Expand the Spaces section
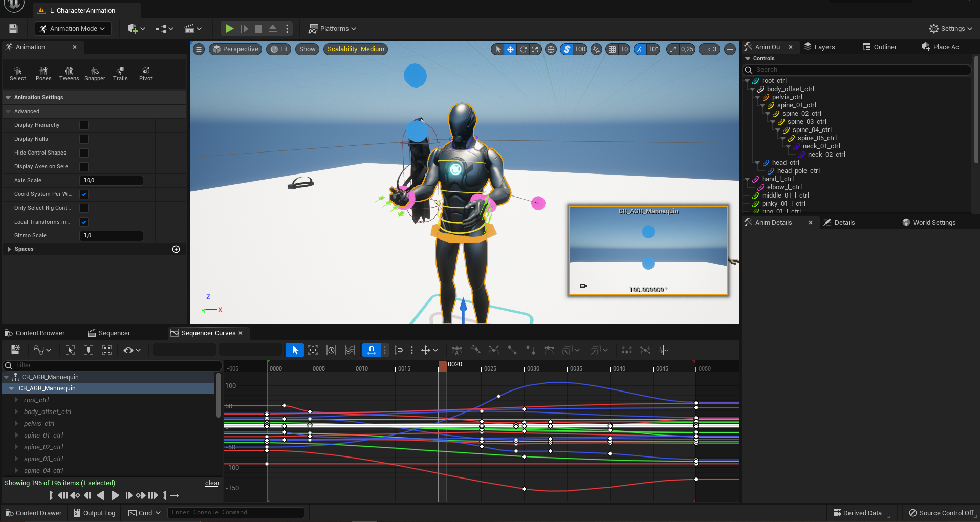 click(x=9, y=249)
